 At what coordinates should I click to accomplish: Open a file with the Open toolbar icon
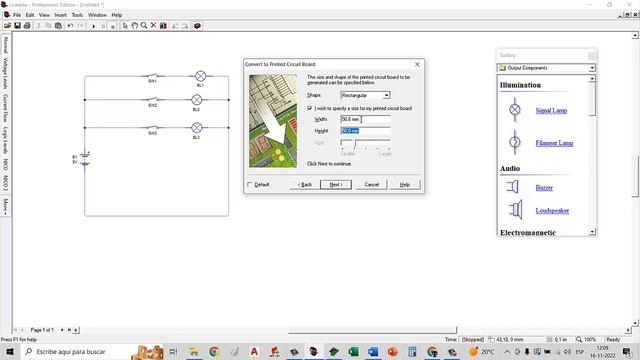pos(7,25)
